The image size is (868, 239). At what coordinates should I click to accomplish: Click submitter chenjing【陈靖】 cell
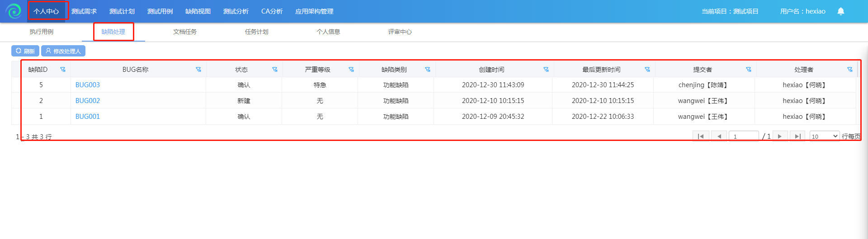click(704, 85)
